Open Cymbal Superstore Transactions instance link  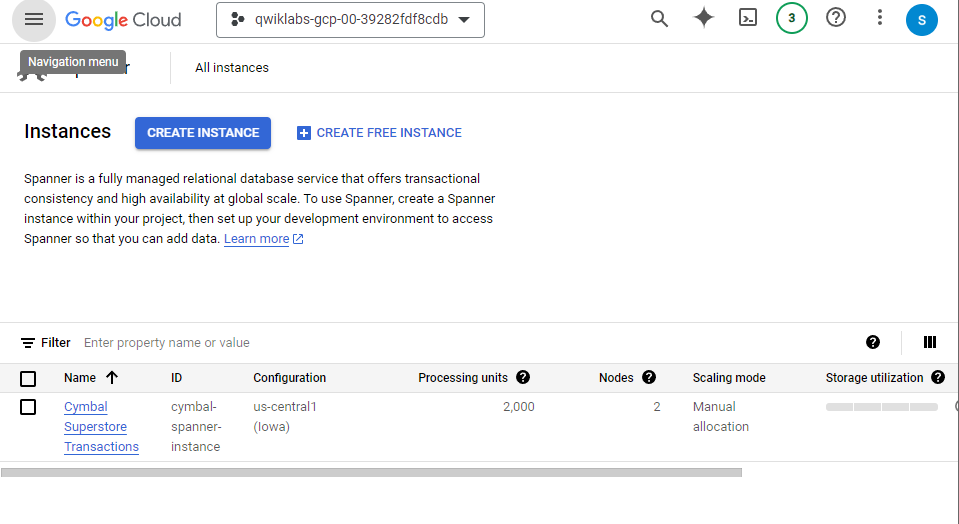(102, 427)
